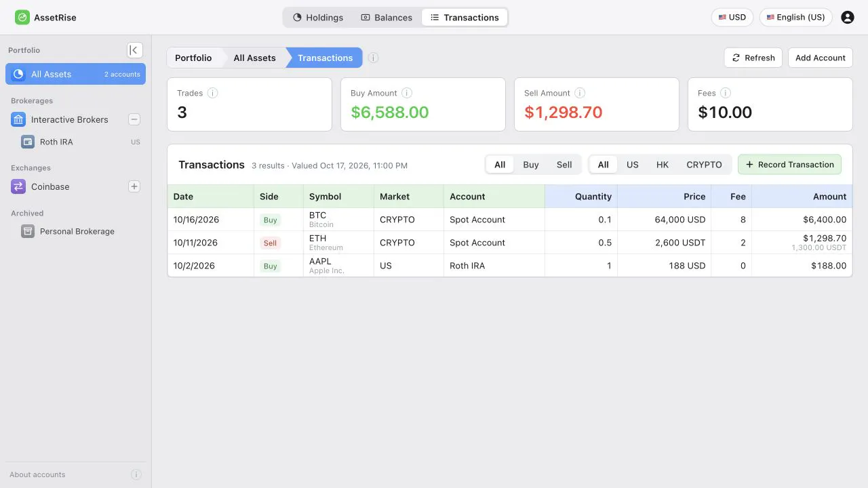Go to Portfolio breadcrumb
This screenshot has height=488, width=868.
pyautogui.click(x=193, y=58)
